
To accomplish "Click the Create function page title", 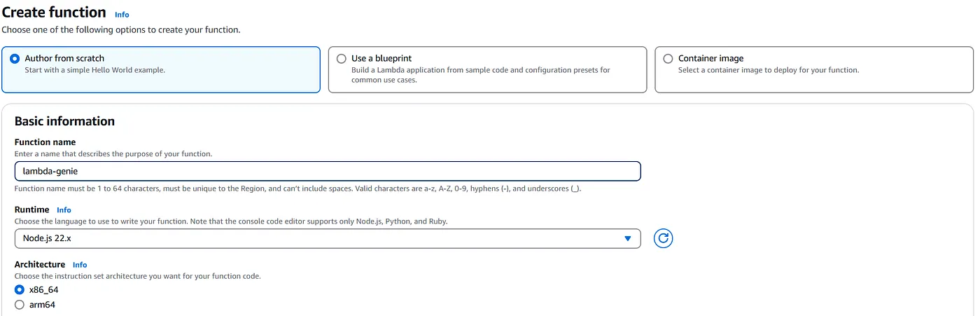I will coord(54,13).
